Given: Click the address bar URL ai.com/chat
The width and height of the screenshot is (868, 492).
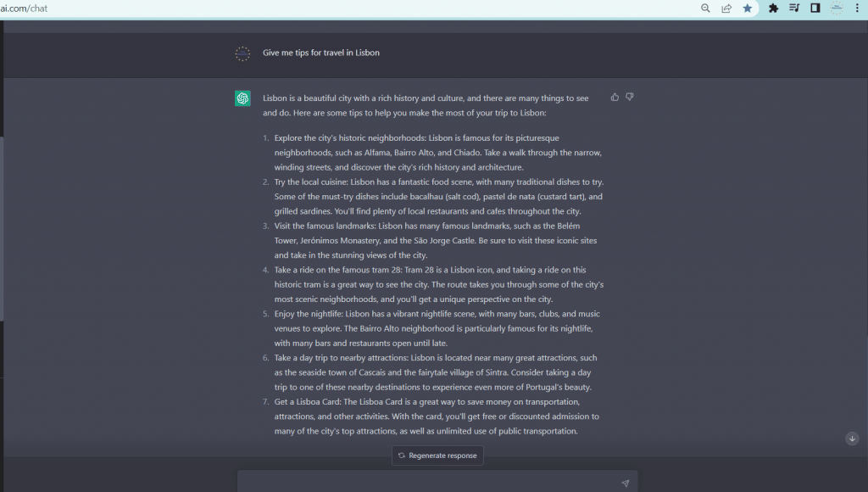Looking at the screenshot, I should 24,8.
